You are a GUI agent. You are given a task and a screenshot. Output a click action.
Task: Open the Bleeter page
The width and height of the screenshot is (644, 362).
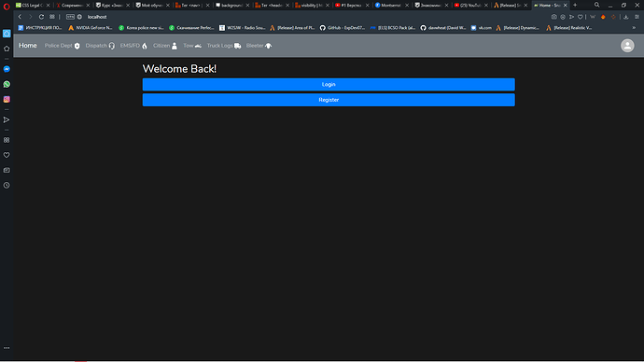click(259, 46)
